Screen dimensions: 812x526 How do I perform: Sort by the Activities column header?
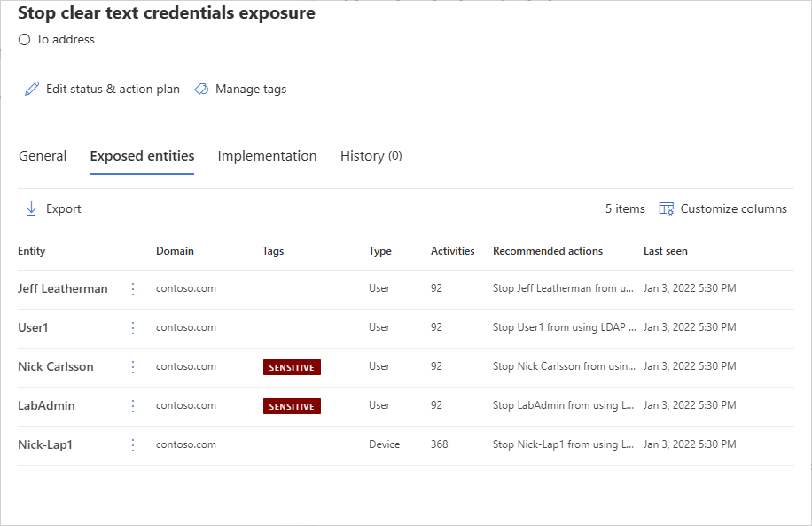pos(452,251)
